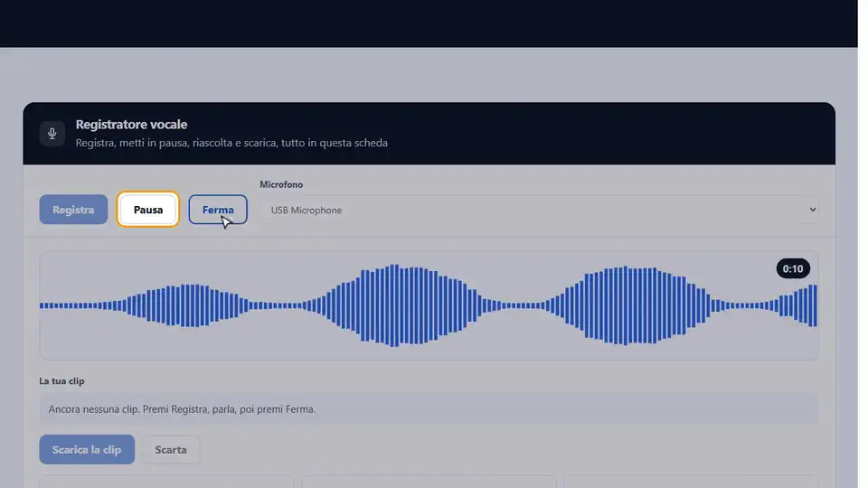Click the Microfono label
868x488 pixels.
(x=281, y=184)
